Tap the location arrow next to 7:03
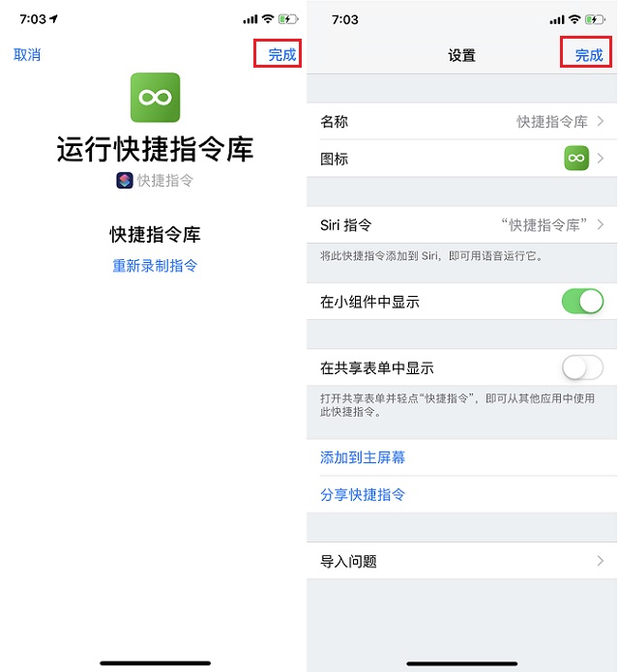This screenshot has width=618, height=672. pos(53,19)
